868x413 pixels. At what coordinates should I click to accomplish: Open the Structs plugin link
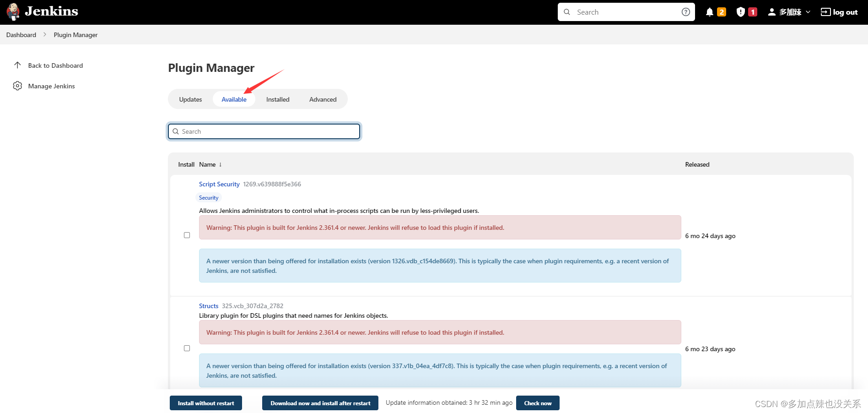tap(209, 306)
